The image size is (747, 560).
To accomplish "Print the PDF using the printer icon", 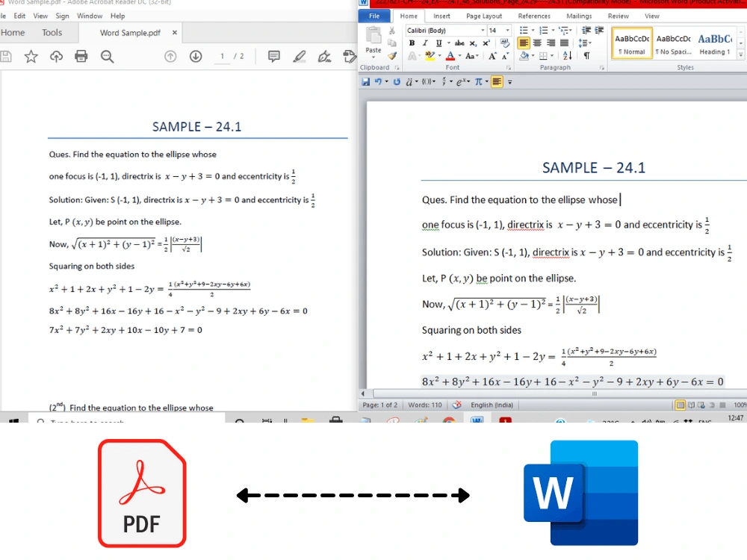I will click(81, 57).
